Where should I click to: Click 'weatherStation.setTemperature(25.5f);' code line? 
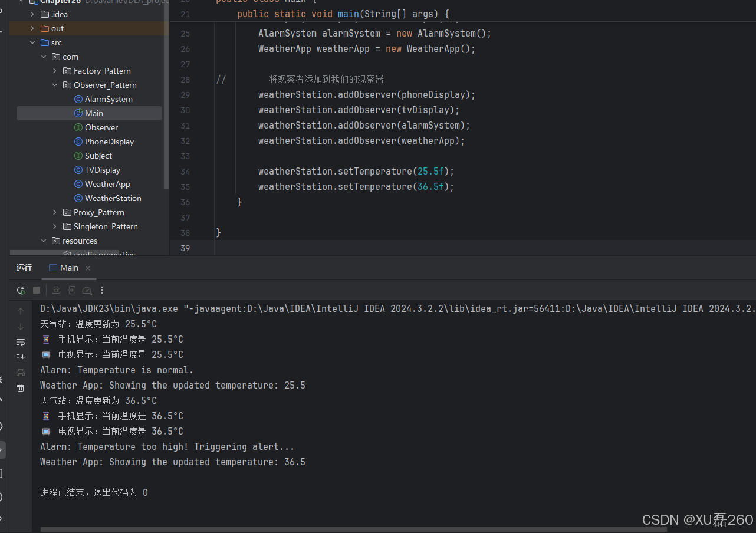[356, 172]
